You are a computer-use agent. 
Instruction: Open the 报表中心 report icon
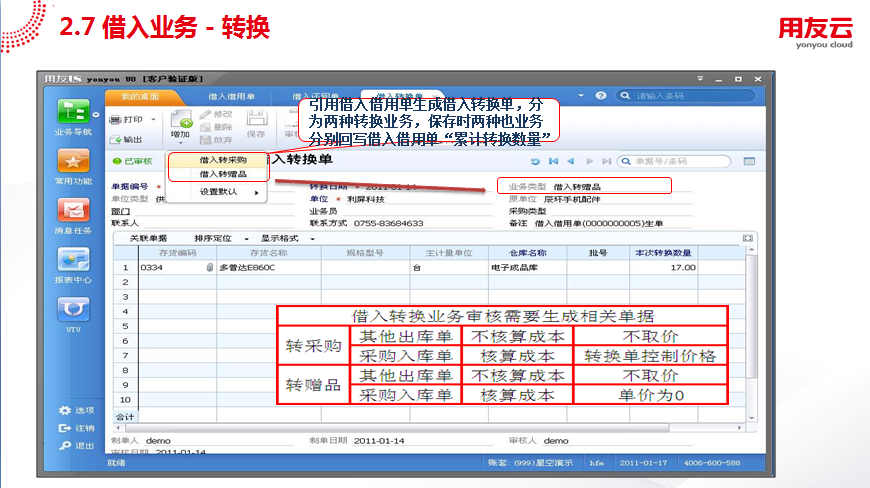pos(73,260)
